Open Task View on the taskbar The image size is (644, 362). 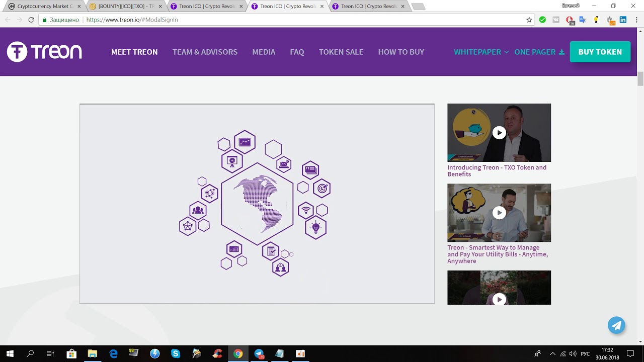(50, 353)
